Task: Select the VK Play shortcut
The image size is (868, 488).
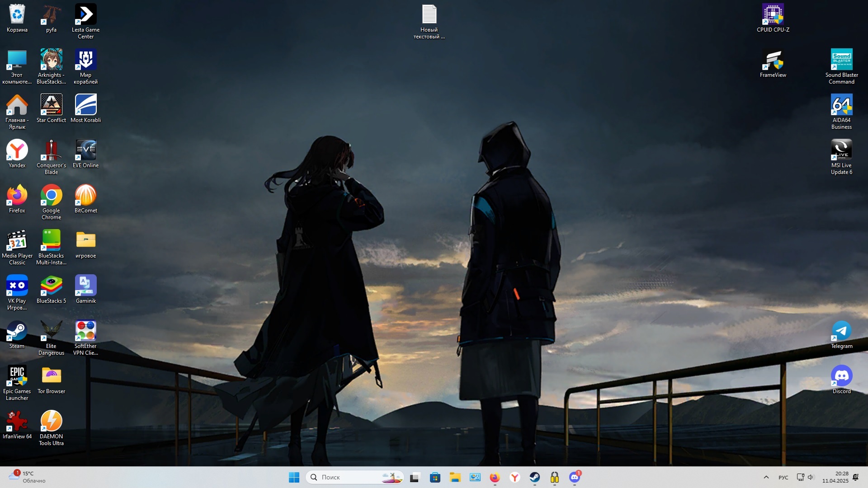Action: coord(17,293)
